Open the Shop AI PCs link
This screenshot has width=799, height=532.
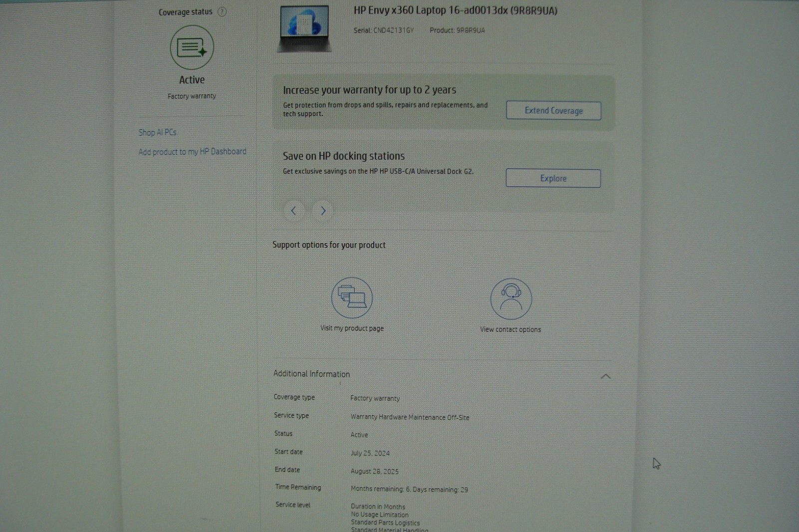(x=157, y=132)
